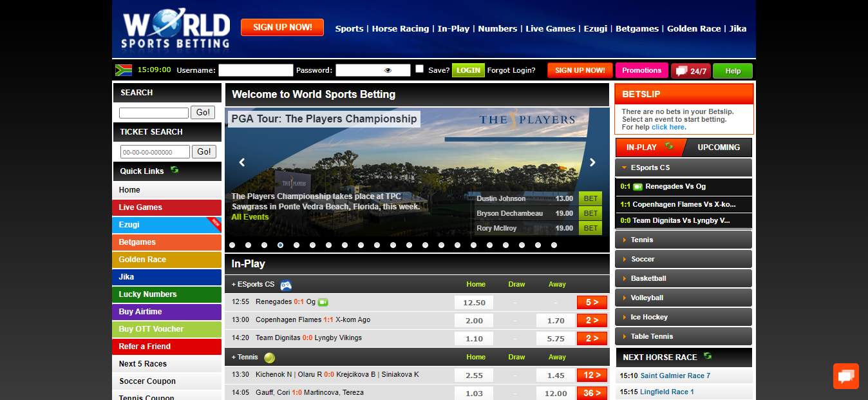Open the Forgot Login? link
This screenshot has height=400, width=868.
click(x=511, y=70)
